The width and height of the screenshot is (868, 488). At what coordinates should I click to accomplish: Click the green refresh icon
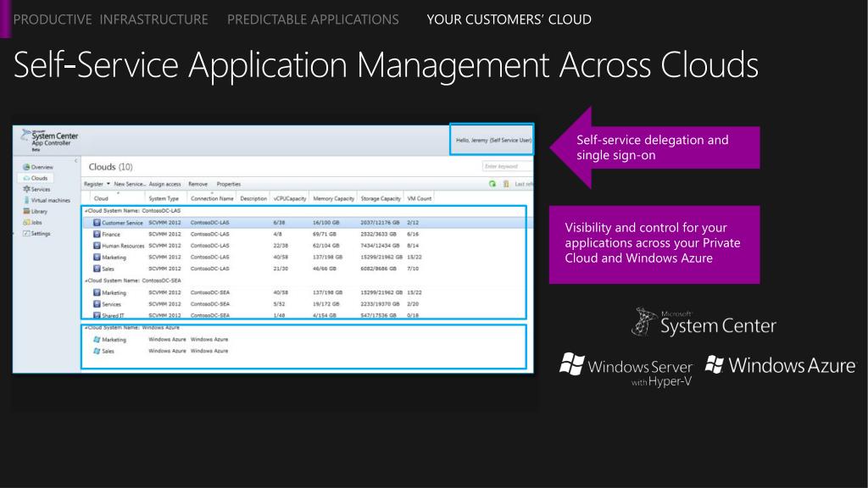(492, 184)
